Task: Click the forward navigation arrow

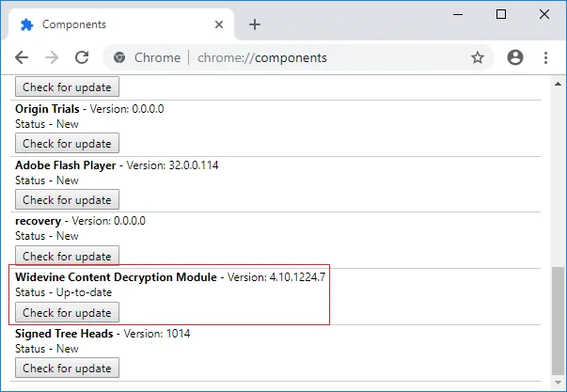Action: pyautogui.click(x=52, y=57)
